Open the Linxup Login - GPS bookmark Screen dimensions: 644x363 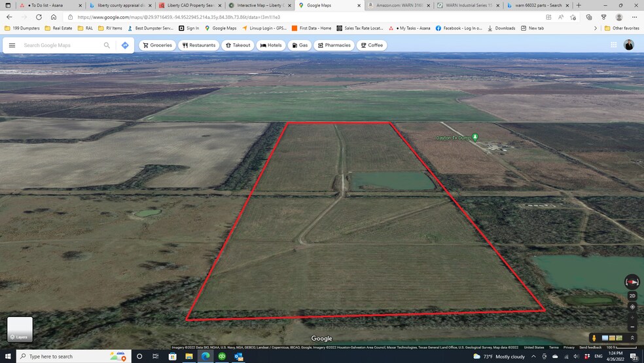pos(264,28)
